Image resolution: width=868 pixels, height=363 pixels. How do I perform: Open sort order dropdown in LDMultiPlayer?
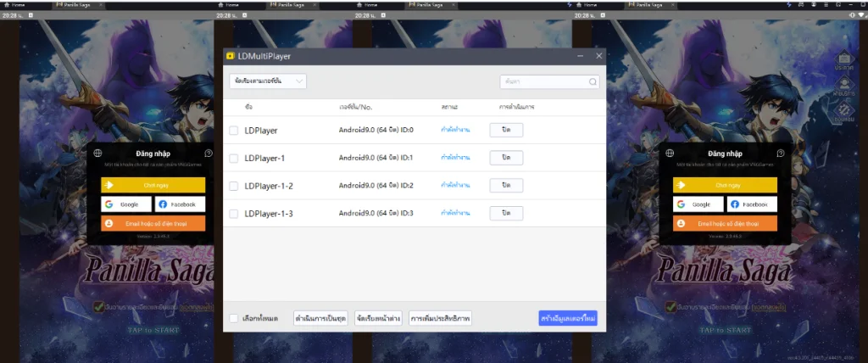coord(268,81)
